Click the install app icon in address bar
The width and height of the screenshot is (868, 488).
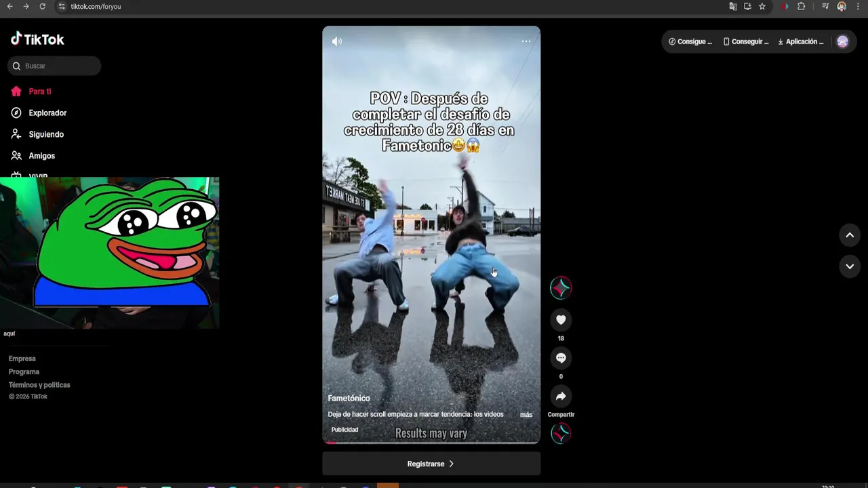pos(747,6)
